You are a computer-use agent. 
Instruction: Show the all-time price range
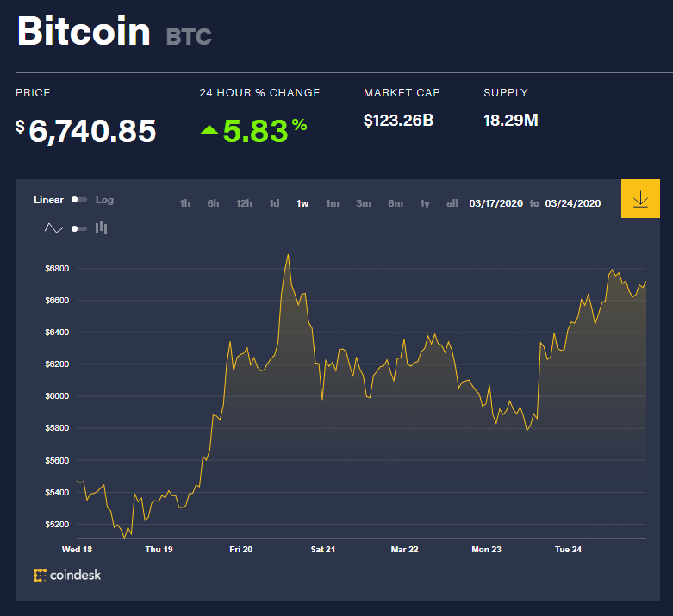[x=452, y=203]
